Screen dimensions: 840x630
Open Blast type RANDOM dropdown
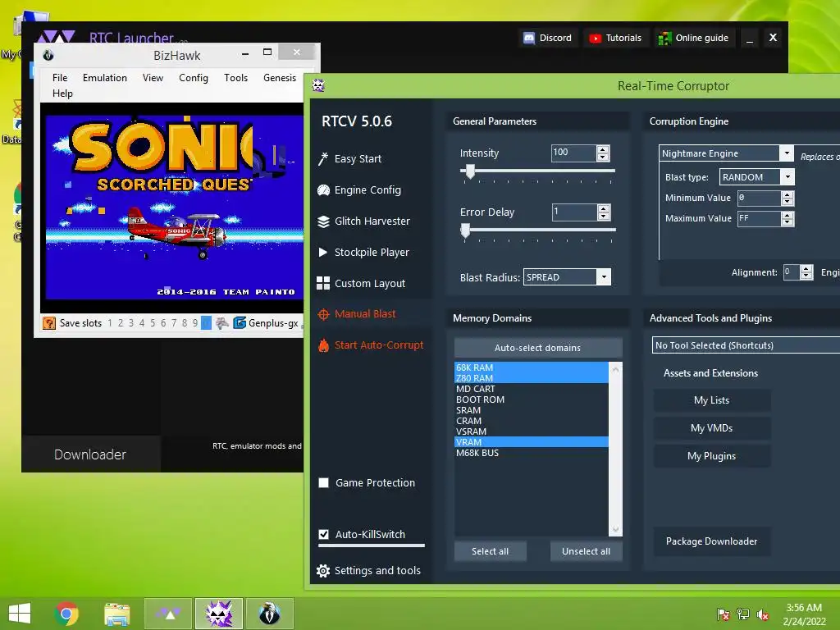(787, 177)
